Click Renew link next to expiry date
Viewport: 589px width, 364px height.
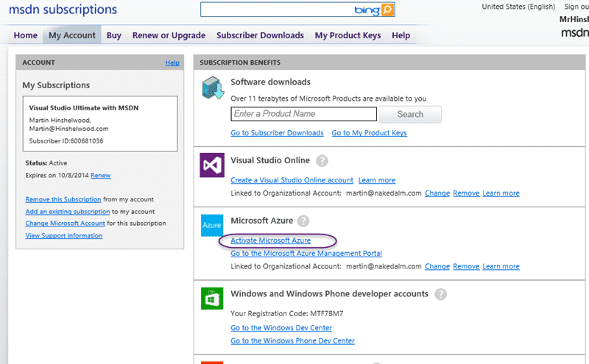click(x=101, y=175)
